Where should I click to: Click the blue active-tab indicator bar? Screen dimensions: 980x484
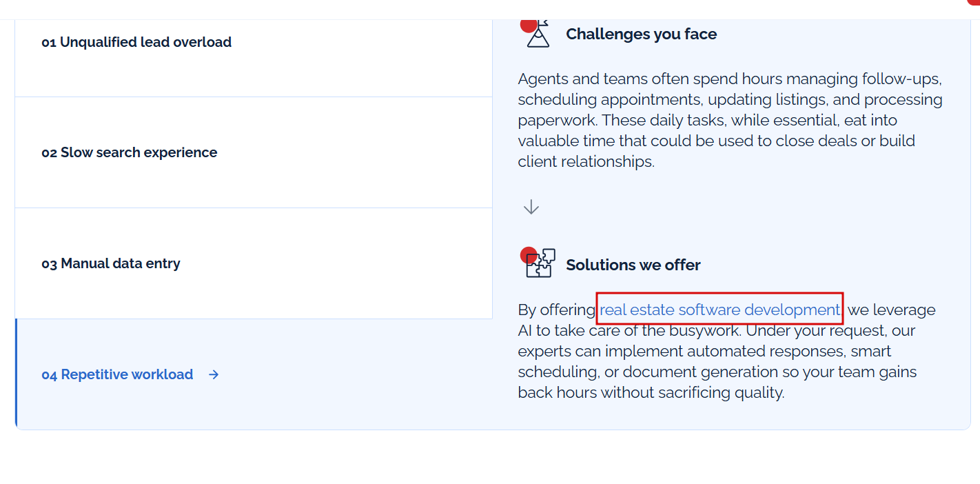[x=16, y=374]
